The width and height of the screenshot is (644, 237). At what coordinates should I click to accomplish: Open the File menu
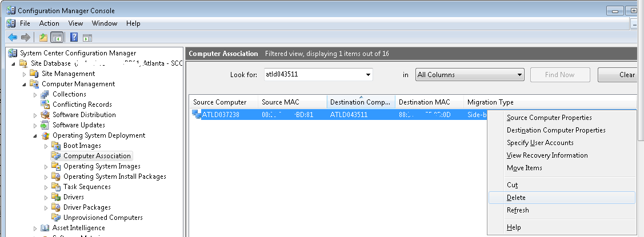[x=25, y=23]
